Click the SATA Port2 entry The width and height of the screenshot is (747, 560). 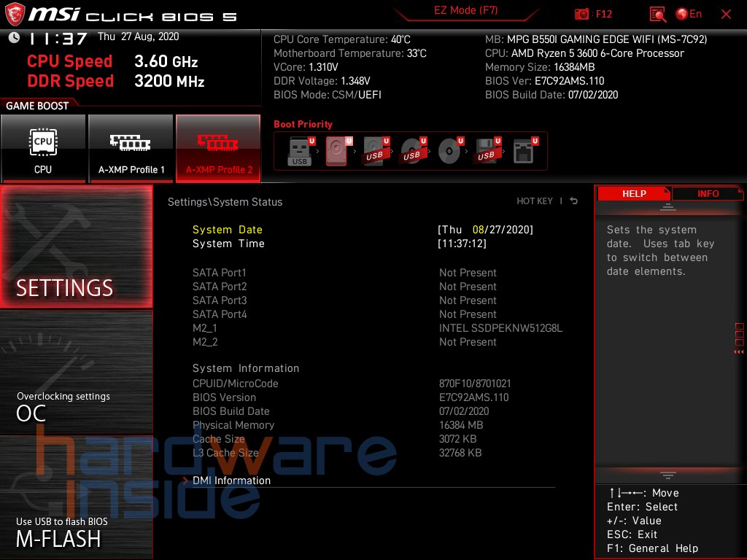click(x=344, y=286)
